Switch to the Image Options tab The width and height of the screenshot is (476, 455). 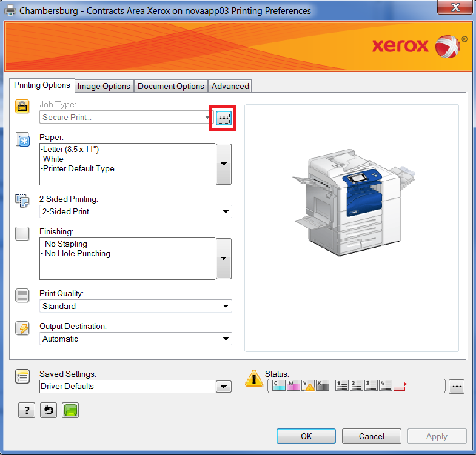tap(104, 86)
